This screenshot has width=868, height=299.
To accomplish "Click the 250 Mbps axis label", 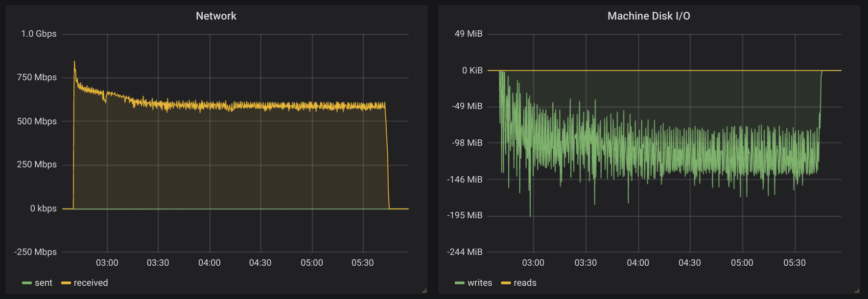I will [37, 164].
